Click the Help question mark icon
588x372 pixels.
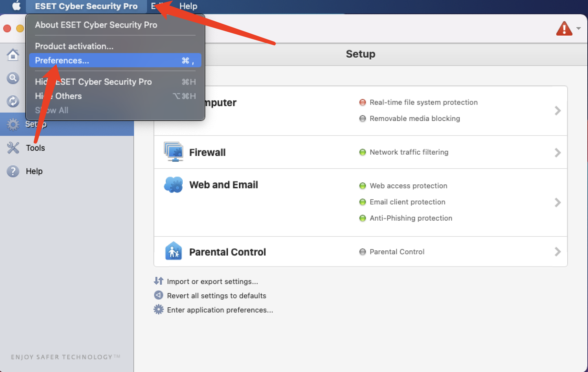(x=13, y=171)
